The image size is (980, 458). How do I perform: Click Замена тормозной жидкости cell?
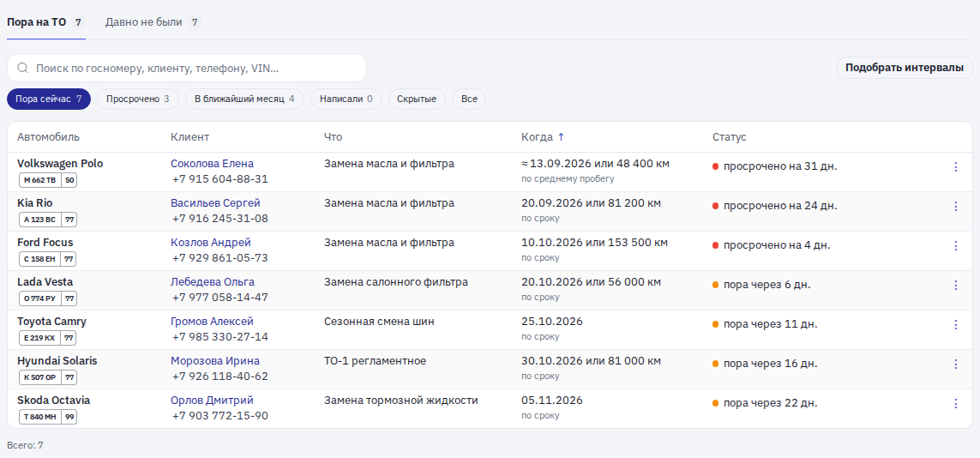400,400
